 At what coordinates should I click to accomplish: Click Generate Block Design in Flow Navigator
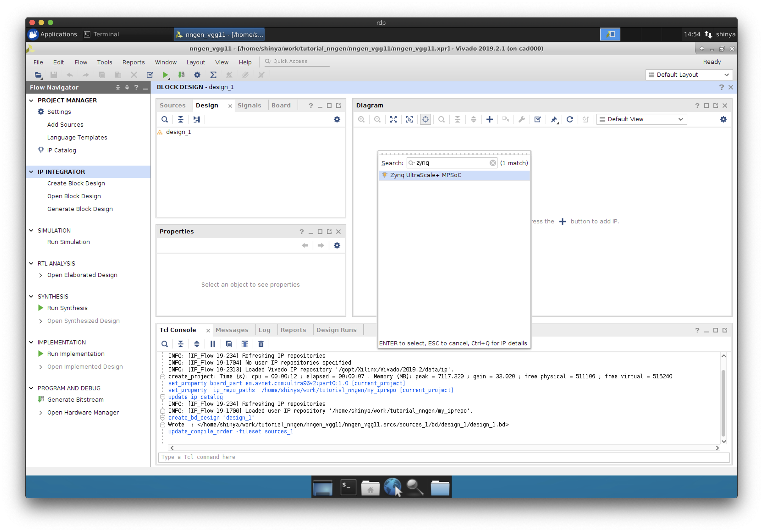pos(80,209)
